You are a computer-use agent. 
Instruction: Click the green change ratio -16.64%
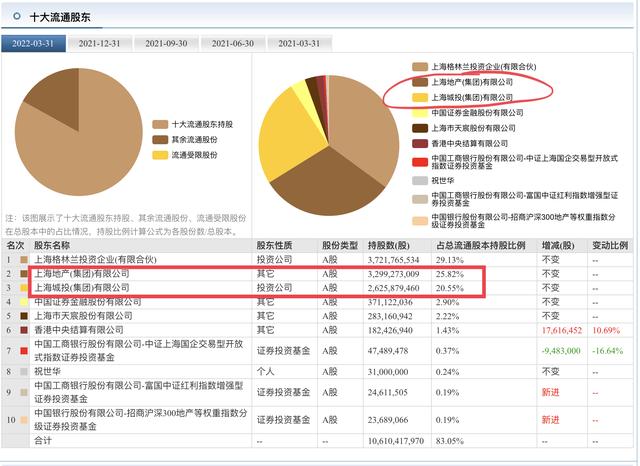coord(608,351)
